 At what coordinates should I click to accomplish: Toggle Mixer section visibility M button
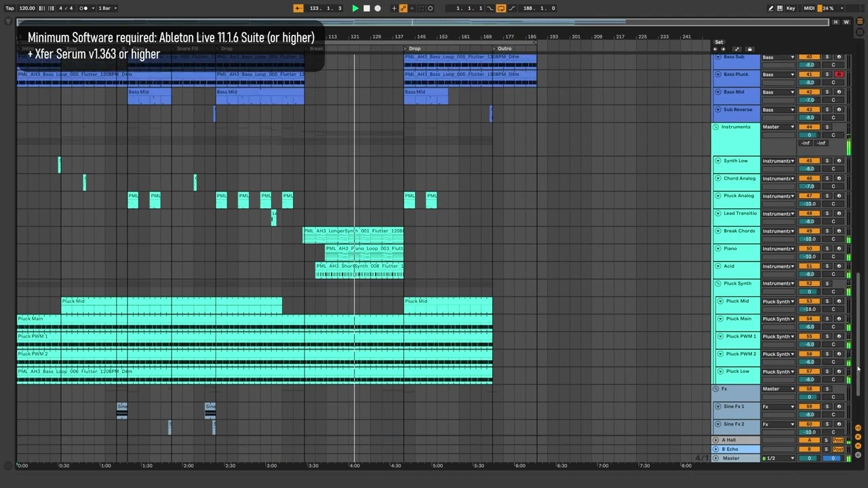click(858, 445)
